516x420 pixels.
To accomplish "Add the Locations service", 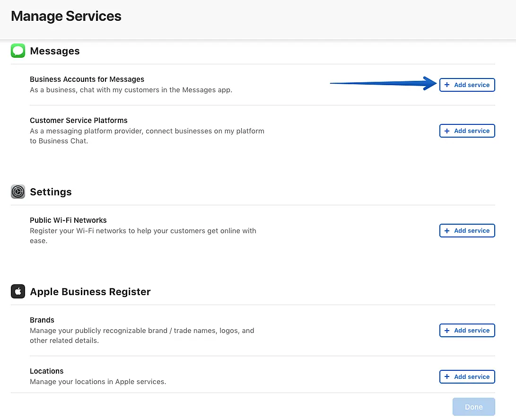I will click(467, 376).
